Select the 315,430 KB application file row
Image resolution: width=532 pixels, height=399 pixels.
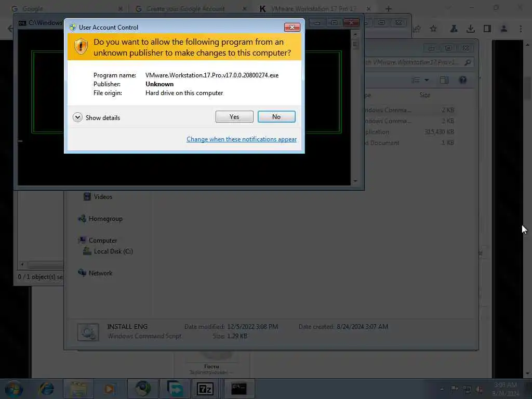(410, 132)
